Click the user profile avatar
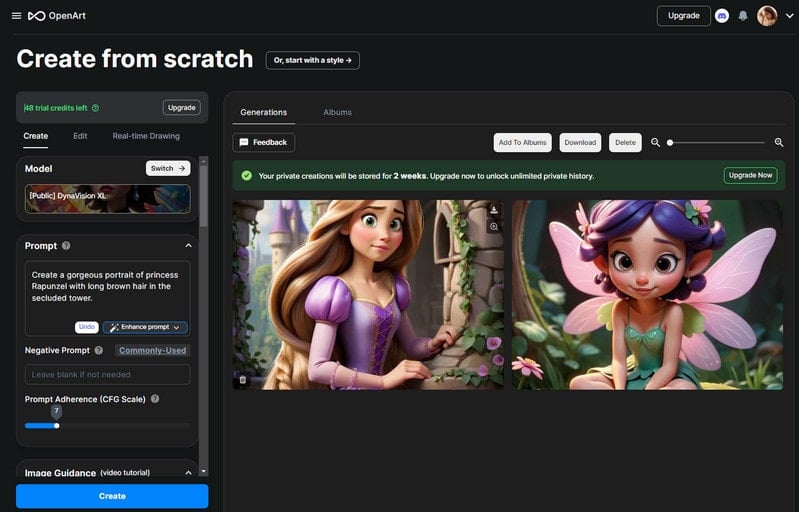 766,16
